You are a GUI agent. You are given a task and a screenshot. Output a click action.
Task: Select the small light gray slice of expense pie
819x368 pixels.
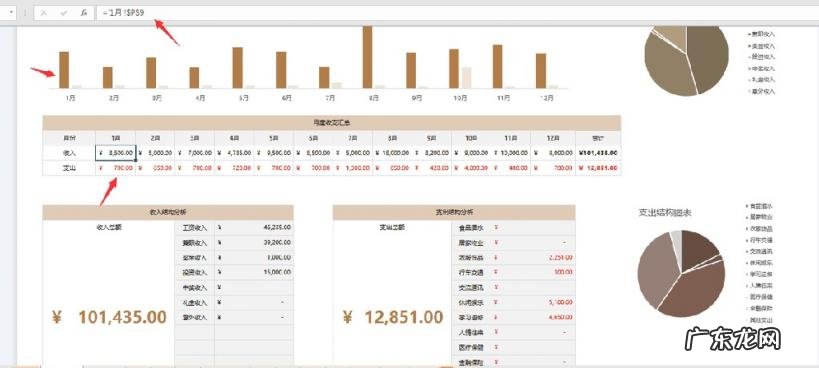(676, 244)
